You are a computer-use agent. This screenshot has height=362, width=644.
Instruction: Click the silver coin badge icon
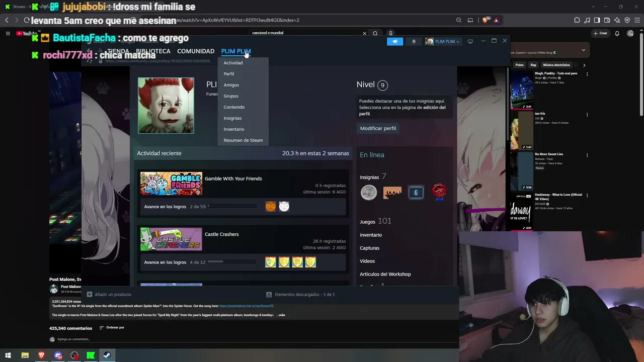369,192
